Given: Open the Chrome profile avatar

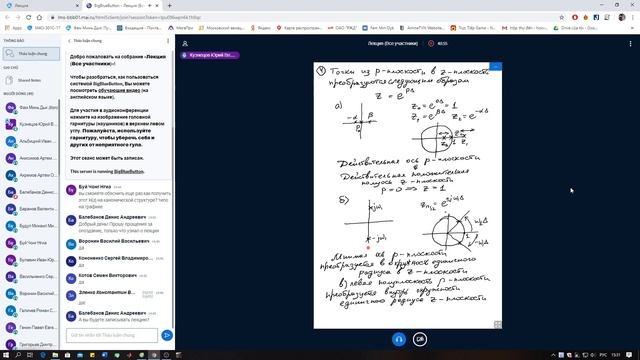Looking at the screenshot, I should [622, 18].
